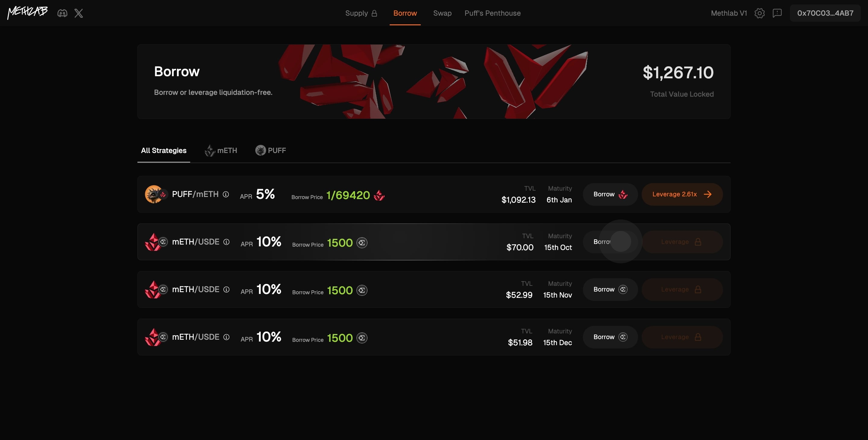Open the X (Twitter) icon link

(78, 13)
